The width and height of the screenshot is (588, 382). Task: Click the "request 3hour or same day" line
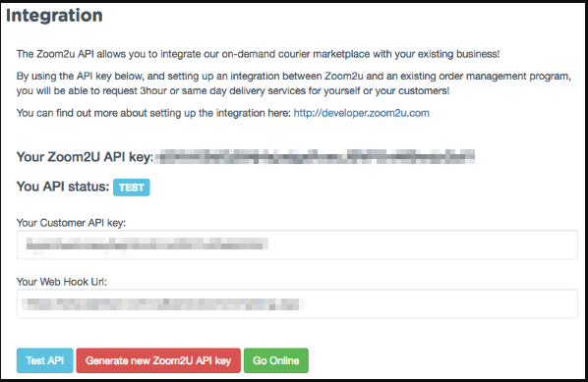point(233,91)
